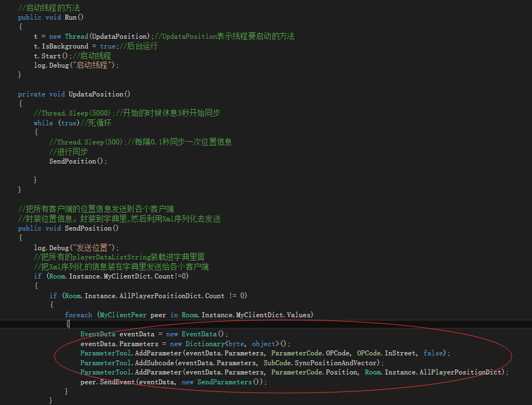The width and height of the screenshot is (532, 405).
Task: Click the comment "//启动线程的方法" at the top
Action: [49, 8]
